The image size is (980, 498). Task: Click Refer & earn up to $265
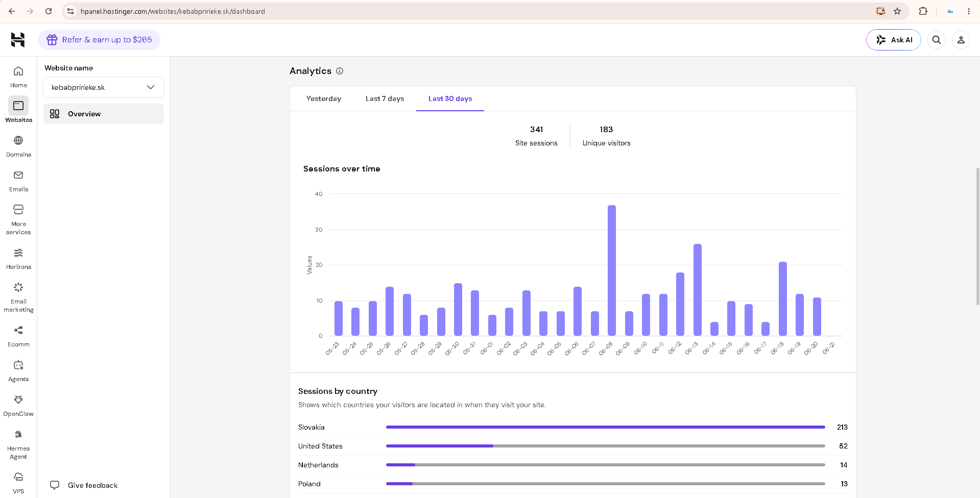(x=99, y=40)
